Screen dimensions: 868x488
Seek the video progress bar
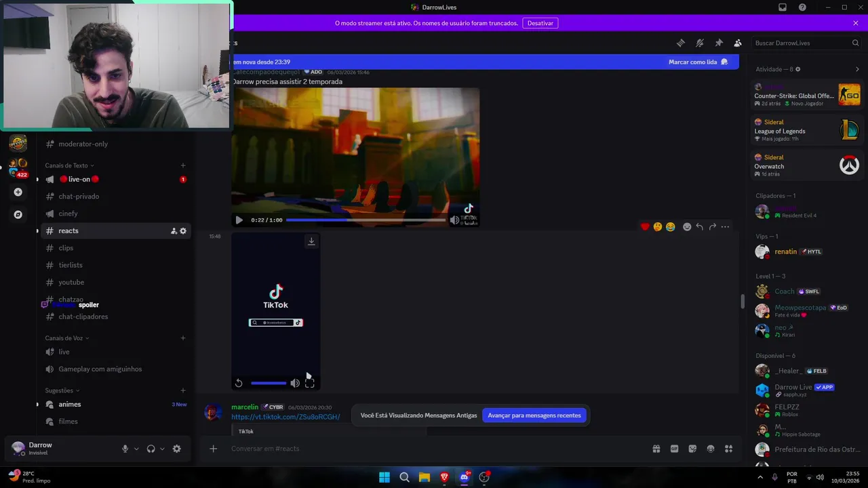366,220
